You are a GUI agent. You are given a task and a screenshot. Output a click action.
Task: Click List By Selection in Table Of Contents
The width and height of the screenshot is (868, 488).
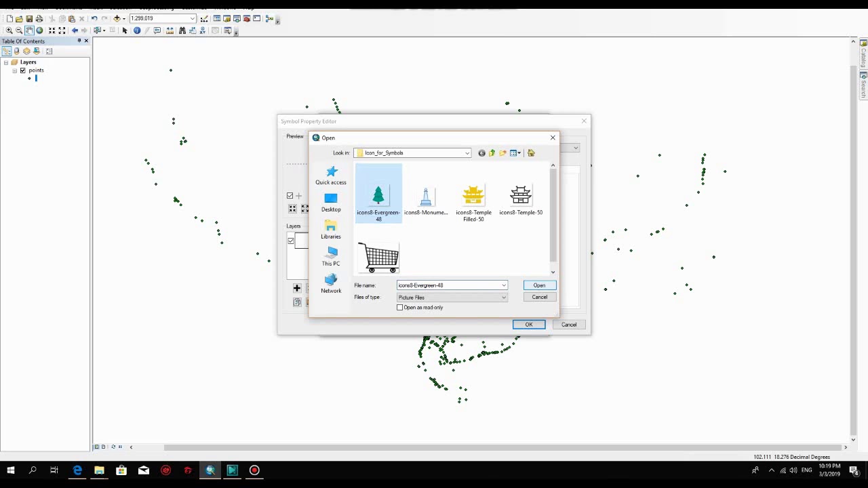[x=37, y=51]
